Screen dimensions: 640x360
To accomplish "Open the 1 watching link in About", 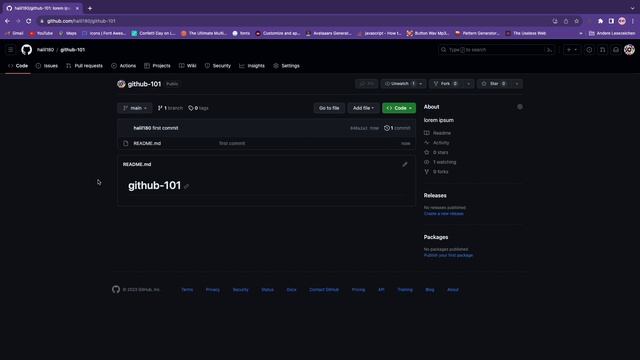I will 440,162.
